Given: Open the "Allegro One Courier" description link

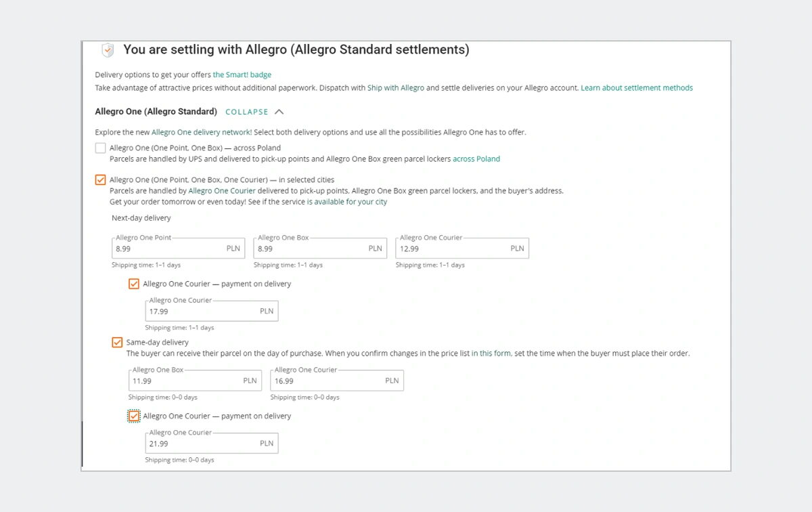Looking at the screenshot, I should [x=222, y=190].
